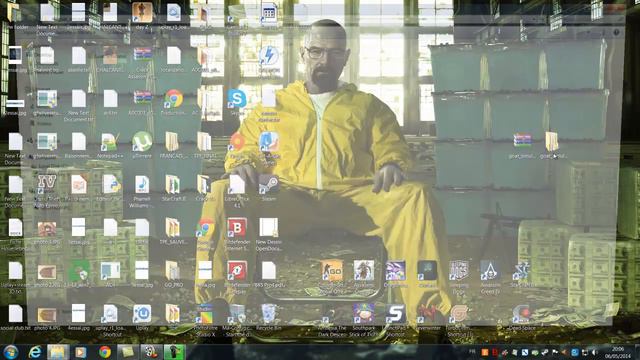Select the goat_simul archive file icon
Image resolution: width=640 pixels, height=360 pixels.
tap(522, 141)
